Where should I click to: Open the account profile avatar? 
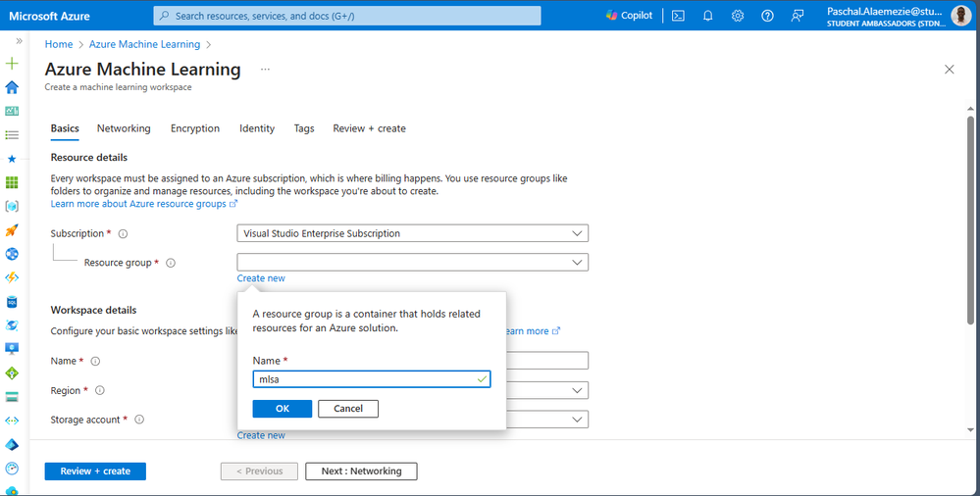(x=960, y=16)
